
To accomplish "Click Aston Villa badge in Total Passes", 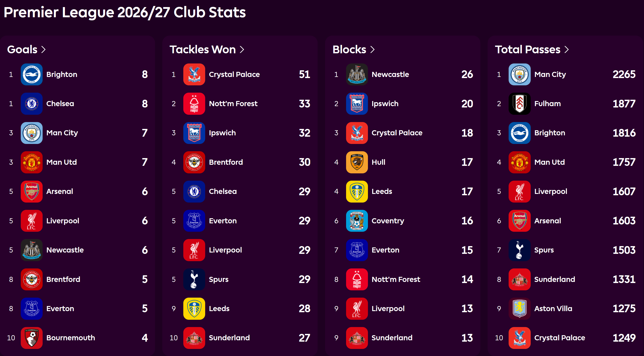I will click(519, 309).
